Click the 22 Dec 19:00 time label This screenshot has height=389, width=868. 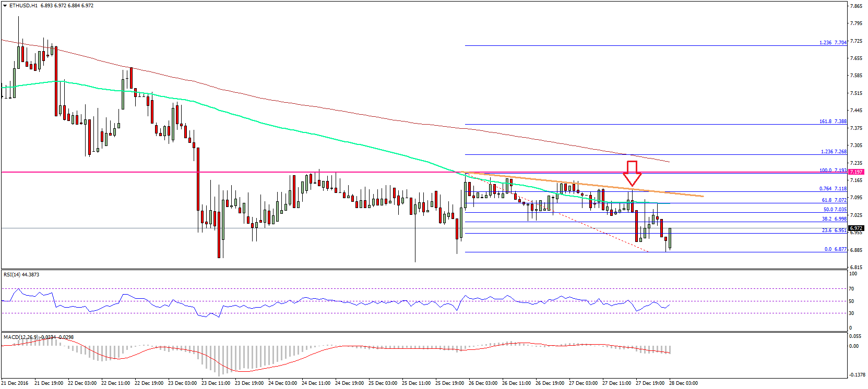pyautogui.click(x=149, y=383)
